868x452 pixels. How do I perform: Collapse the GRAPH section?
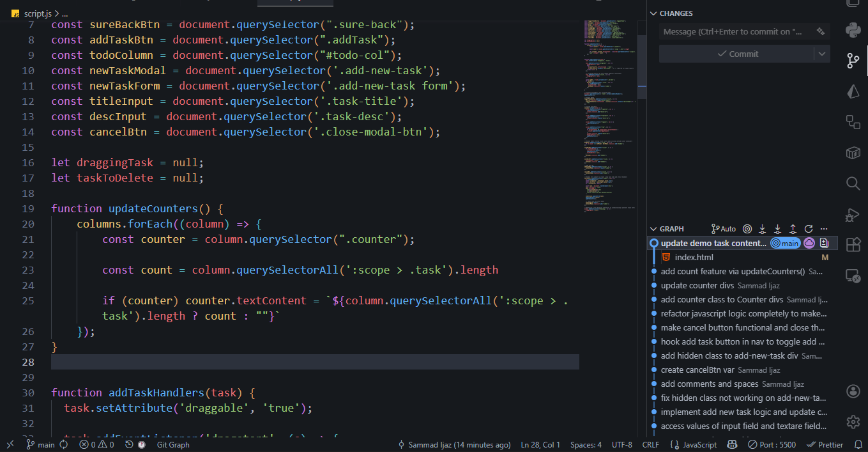[653, 229]
